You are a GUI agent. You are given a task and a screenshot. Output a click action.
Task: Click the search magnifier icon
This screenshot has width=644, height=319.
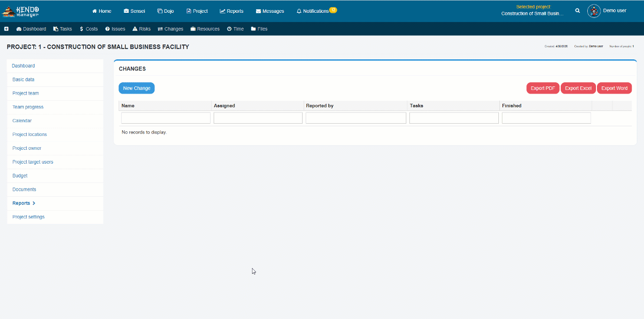pyautogui.click(x=578, y=11)
